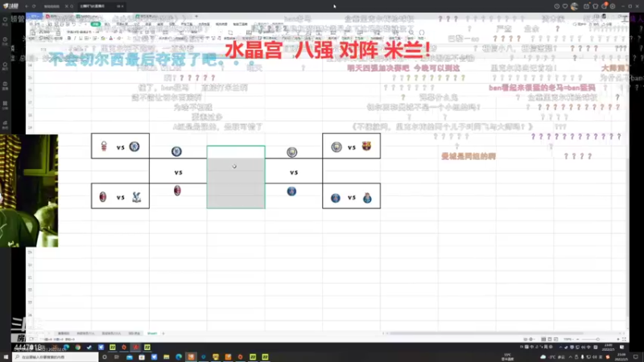
Task: Open the user avatar in title bar
Action: (x=574, y=6)
